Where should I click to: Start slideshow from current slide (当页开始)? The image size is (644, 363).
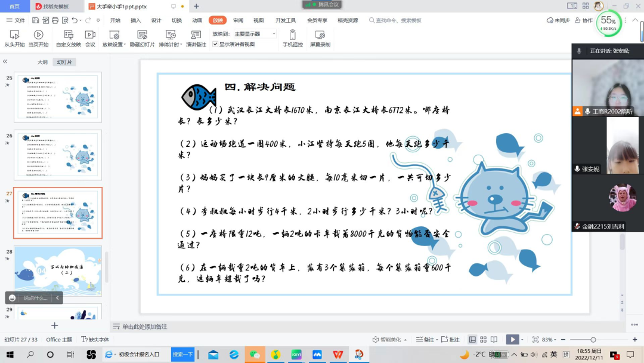38,39
